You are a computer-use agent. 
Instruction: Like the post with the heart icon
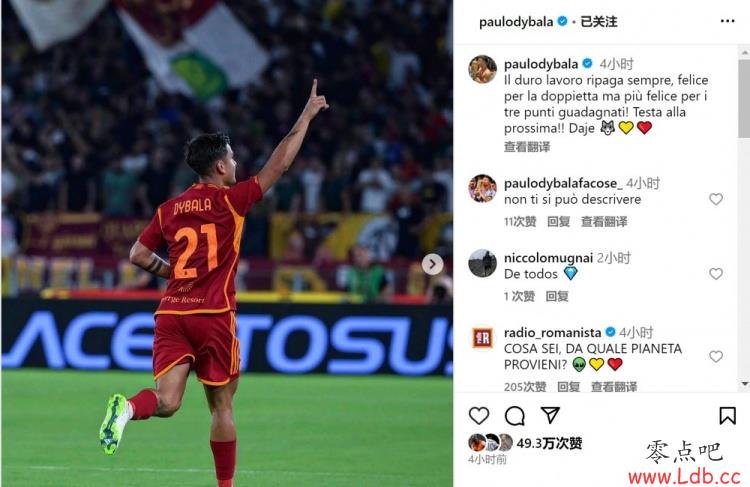(x=479, y=416)
